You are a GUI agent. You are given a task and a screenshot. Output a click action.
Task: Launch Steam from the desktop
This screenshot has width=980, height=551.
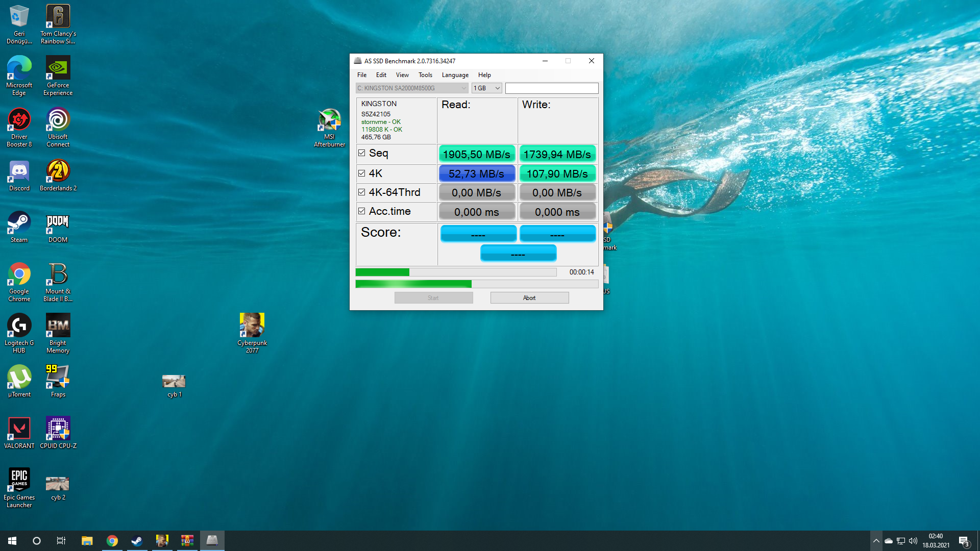[x=19, y=223]
